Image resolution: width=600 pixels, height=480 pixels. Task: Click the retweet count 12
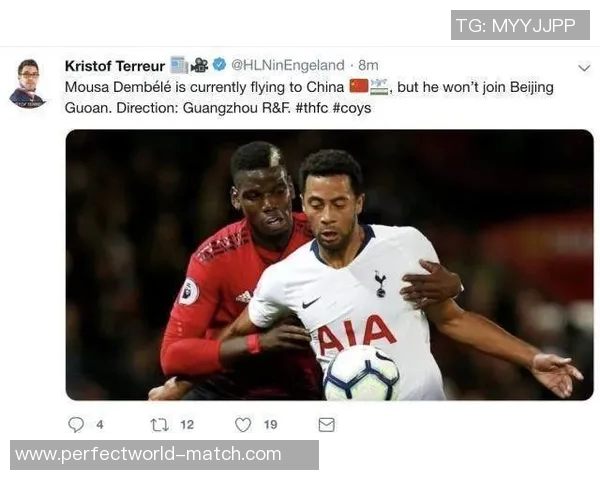click(x=187, y=424)
